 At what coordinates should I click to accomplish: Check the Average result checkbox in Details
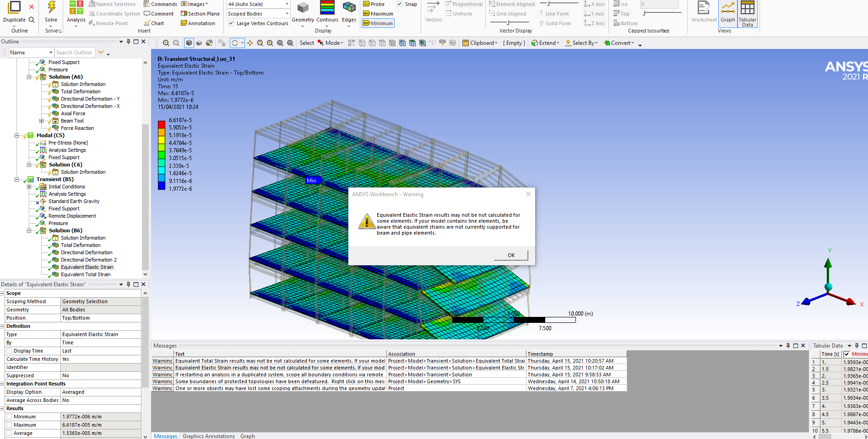click(9, 433)
